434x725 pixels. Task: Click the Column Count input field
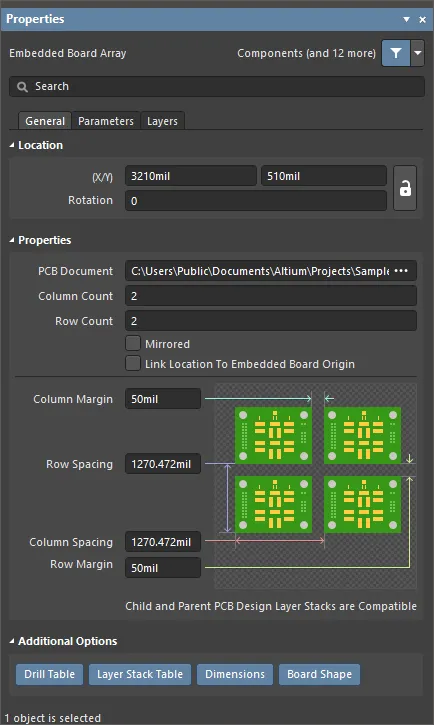point(271,296)
